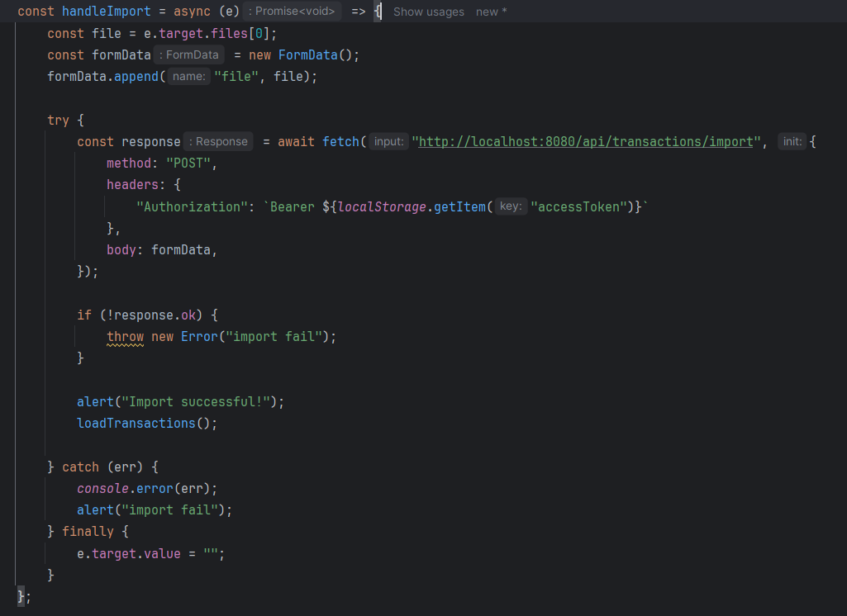Image resolution: width=847 pixels, height=616 pixels.
Task: Place cursor on the fetch call
Action: tap(340, 141)
